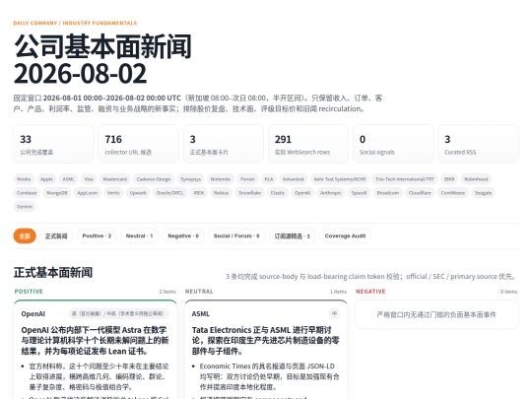This screenshot has width=532, height=399.
Task: Click the Advantest company chip
Action: pos(294,179)
